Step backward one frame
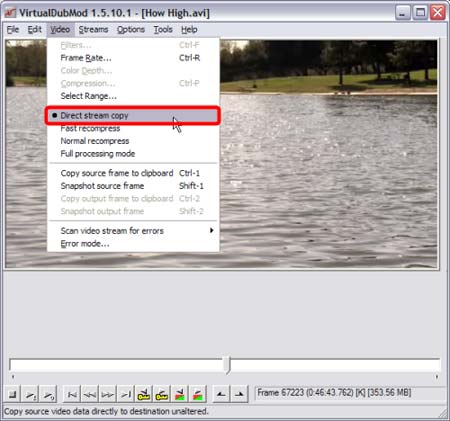 [90, 395]
